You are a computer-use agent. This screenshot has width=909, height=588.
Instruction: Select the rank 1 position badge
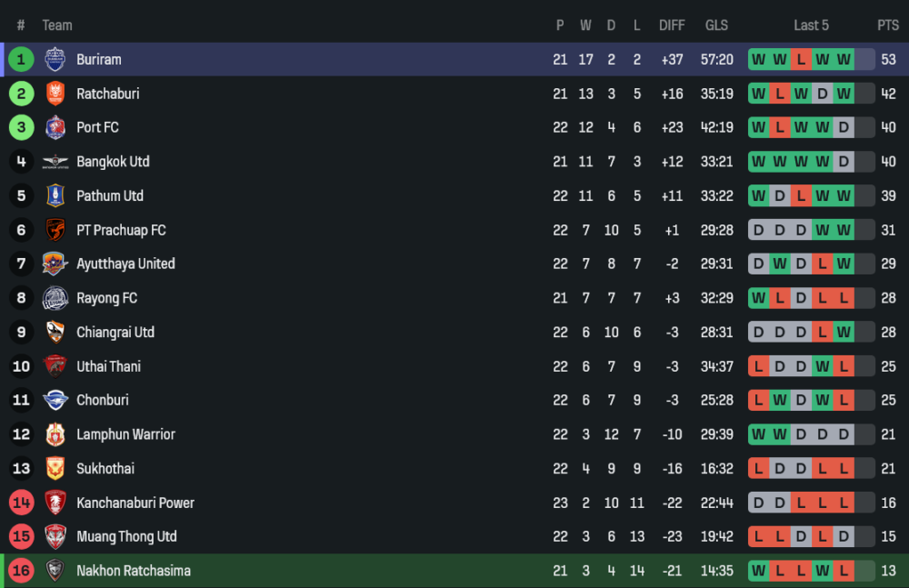pos(21,59)
